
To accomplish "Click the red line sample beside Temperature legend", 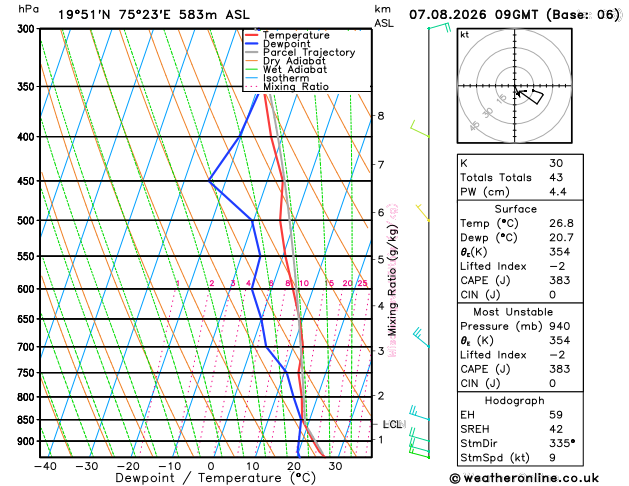I will pyautogui.click(x=252, y=35).
